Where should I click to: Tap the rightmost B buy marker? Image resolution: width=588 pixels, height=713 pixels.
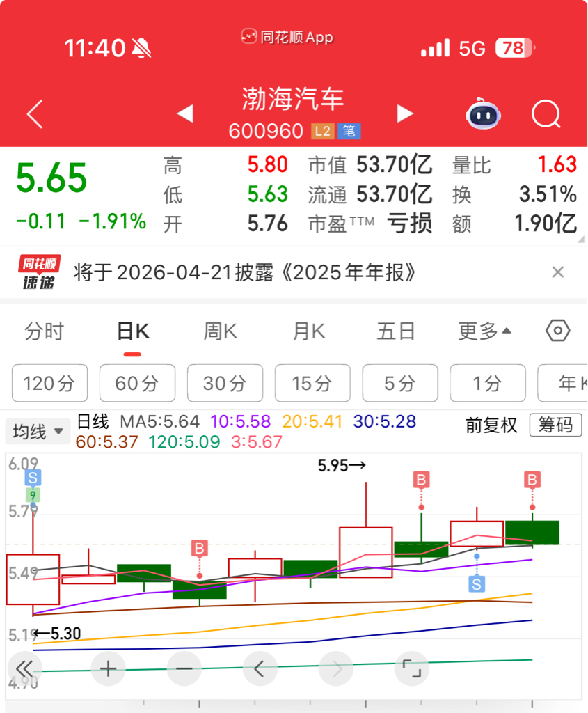(532, 480)
